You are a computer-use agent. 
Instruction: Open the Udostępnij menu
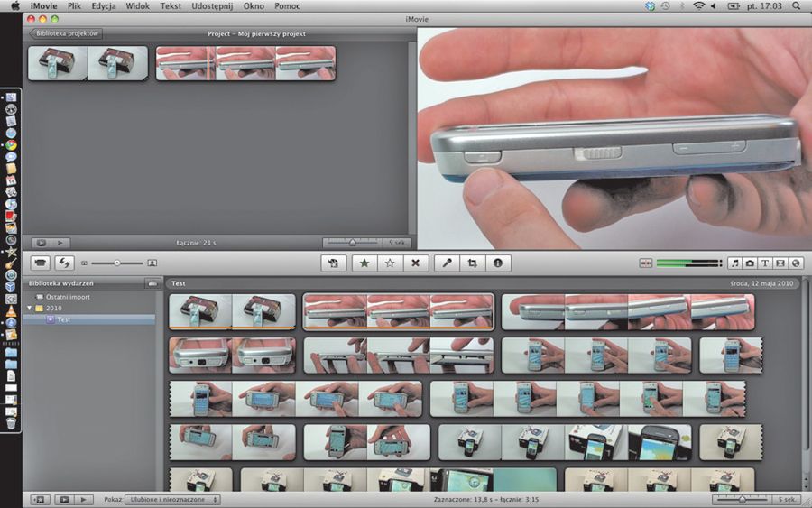212,5
